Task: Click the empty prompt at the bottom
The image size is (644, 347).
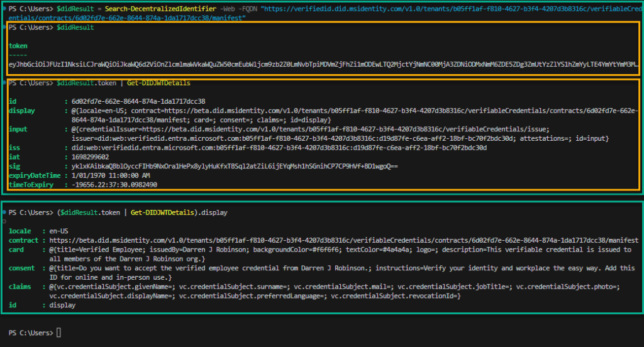Action: pos(59,333)
